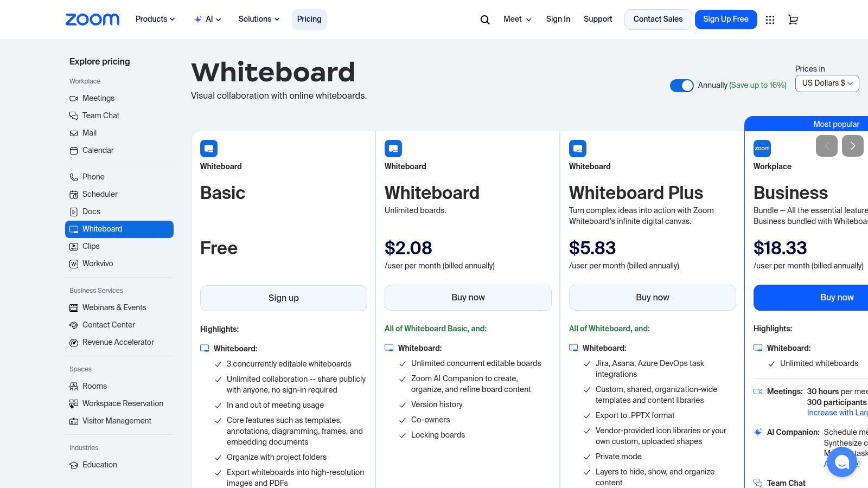This screenshot has height=488, width=868.
Task: Open the chat bubble assistant
Action: 842,462
